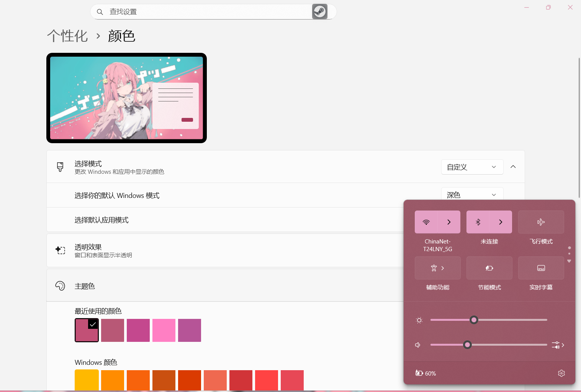Image resolution: width=581 pixels, height=392 pixels.
Task: Click the 选择默认应用模式 row
Action: (101, 220)
